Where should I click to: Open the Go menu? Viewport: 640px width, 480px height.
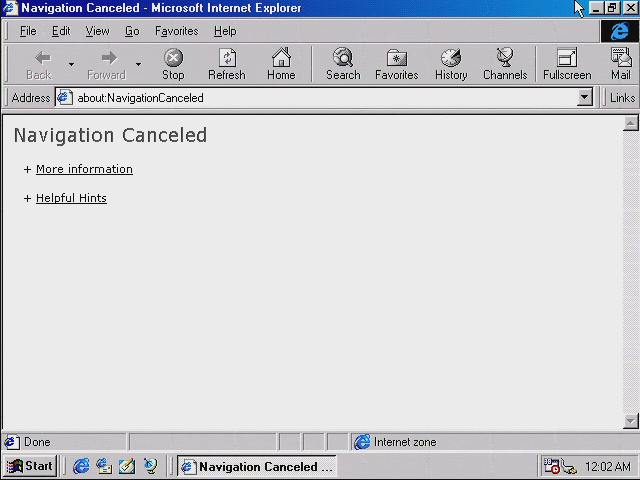(132, 31)
